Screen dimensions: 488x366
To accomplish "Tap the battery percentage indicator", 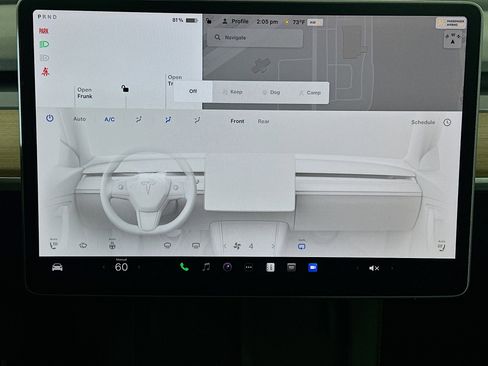I will coord(185,20).
